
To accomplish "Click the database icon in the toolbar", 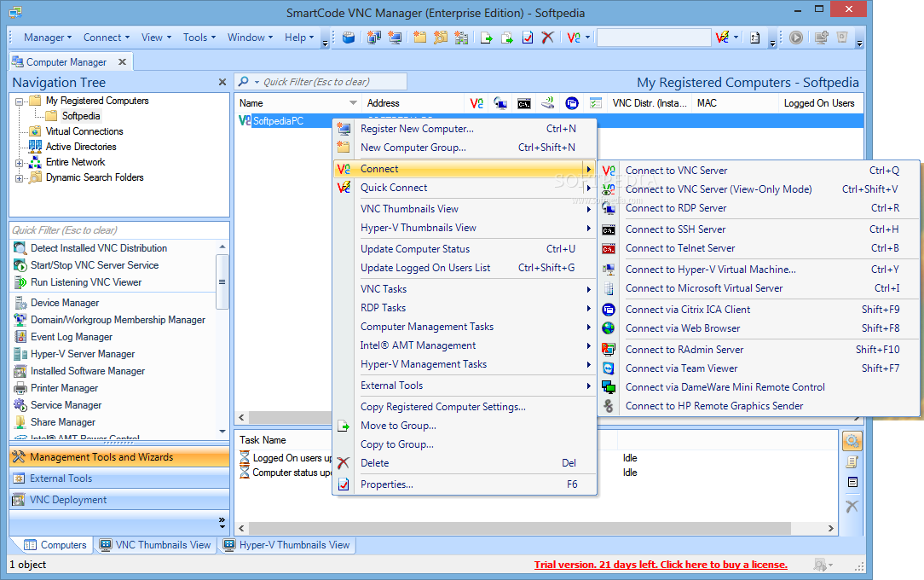I will (349, 38).
